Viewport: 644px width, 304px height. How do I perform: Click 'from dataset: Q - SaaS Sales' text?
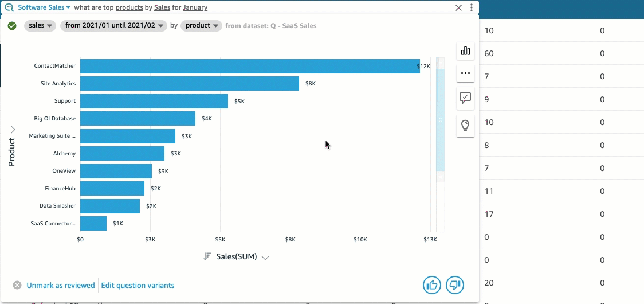click(x=270, y=25)
